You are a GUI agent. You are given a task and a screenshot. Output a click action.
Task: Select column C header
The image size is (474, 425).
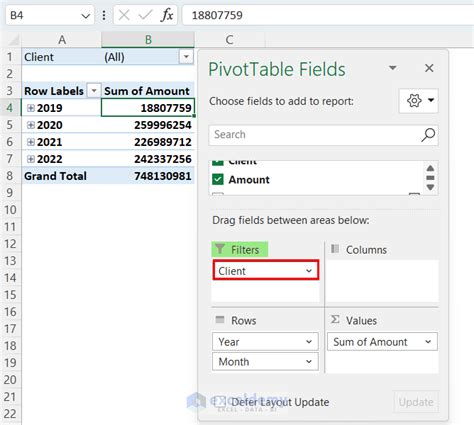[x=229, y=40]
